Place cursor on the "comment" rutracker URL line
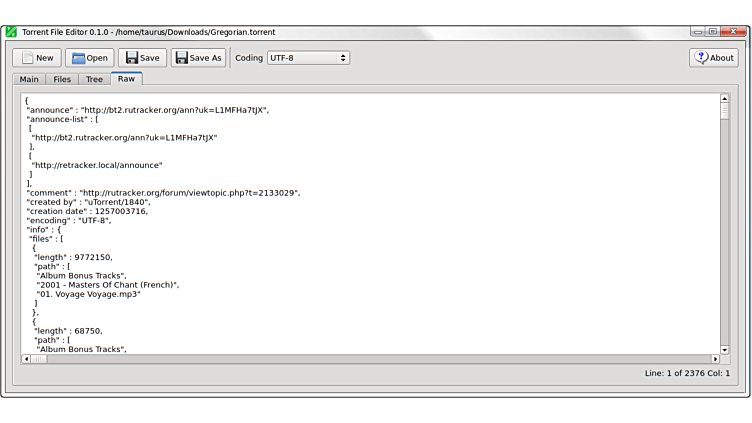Screen dimensions: 752x423 click(163, 192)
